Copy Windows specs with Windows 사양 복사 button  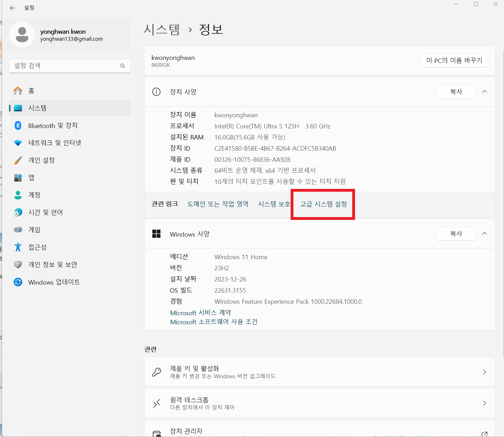pos(456,233)
